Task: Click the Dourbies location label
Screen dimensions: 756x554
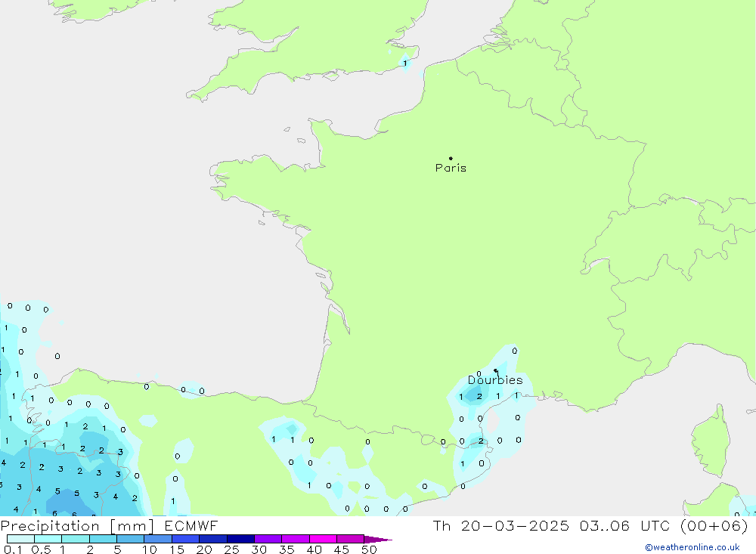Action: click(495, 380)
